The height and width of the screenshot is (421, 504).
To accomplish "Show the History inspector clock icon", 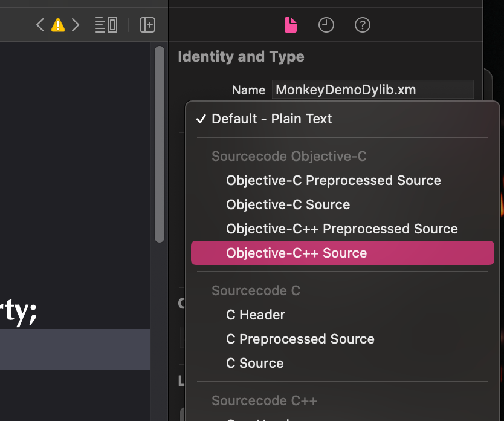I will 326,25.
